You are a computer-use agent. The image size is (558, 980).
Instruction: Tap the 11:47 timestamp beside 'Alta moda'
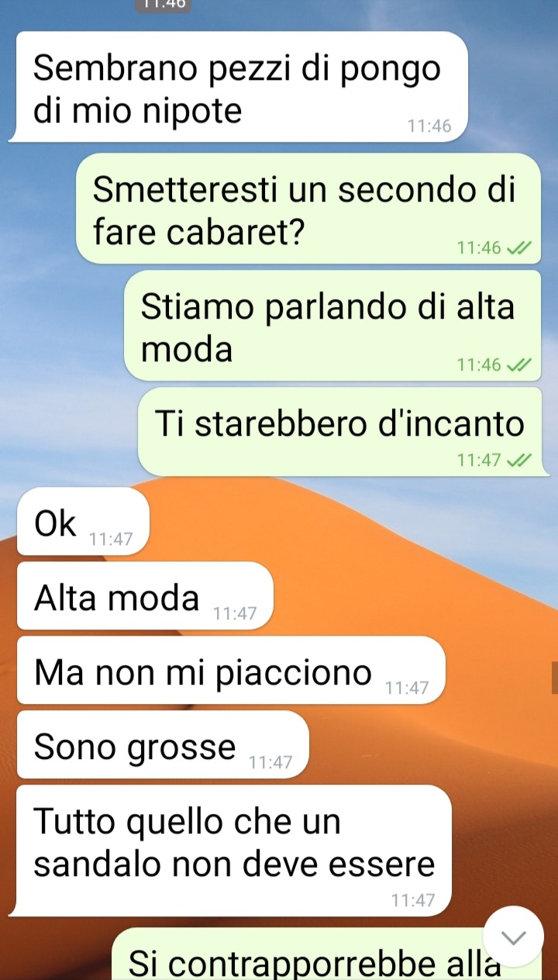coord(235,614)
